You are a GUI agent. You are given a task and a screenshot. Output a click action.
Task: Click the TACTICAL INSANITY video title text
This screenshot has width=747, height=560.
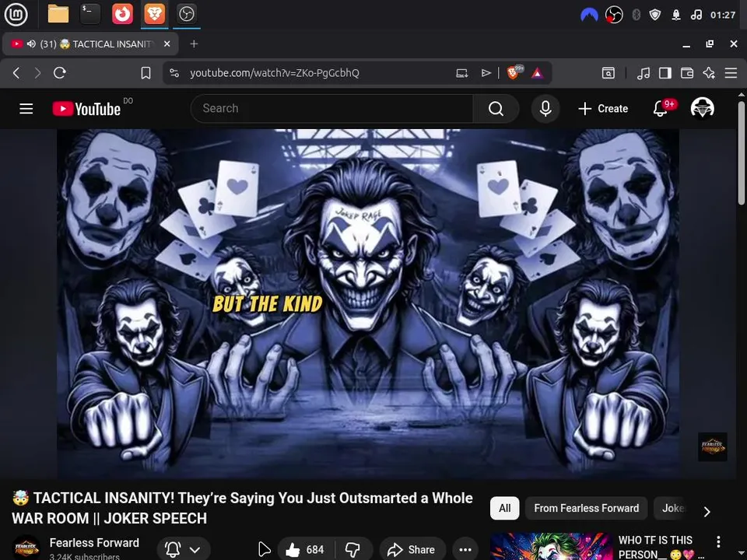click(243, 508)
